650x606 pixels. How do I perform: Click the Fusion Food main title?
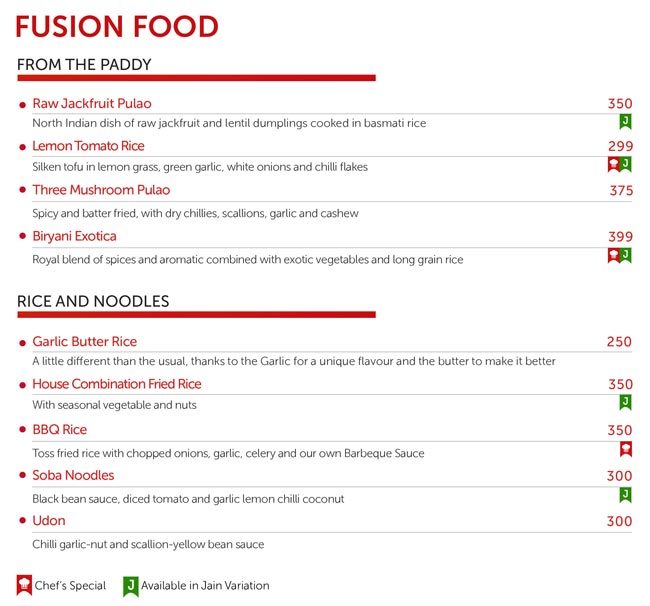[x=117, y=25]
